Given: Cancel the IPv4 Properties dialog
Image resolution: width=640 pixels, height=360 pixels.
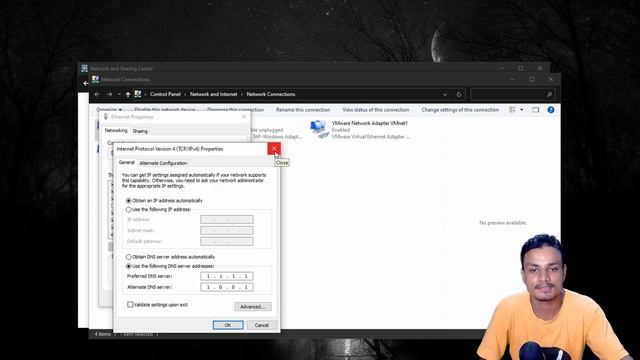Looking at the screenshot, I should coord(262,325).
